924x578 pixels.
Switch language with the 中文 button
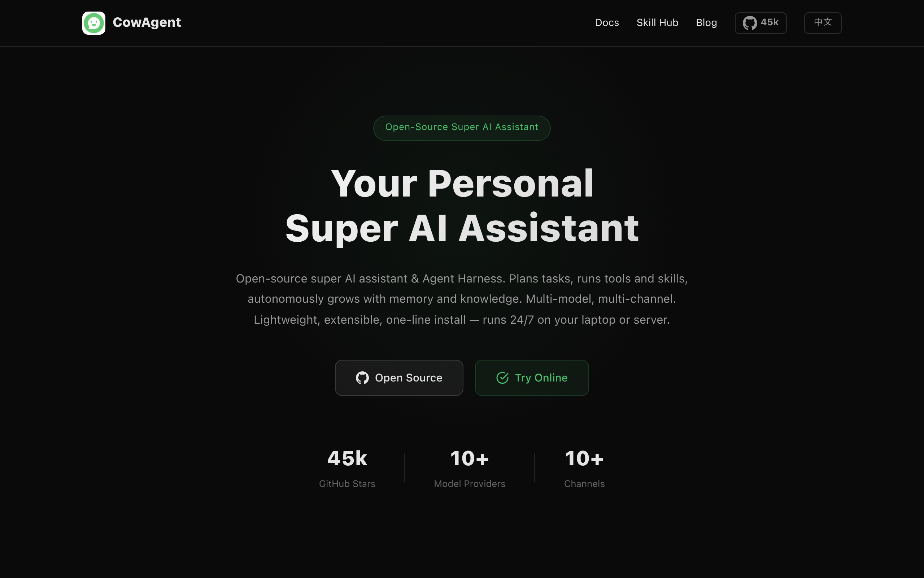click(x=823, y=23)
